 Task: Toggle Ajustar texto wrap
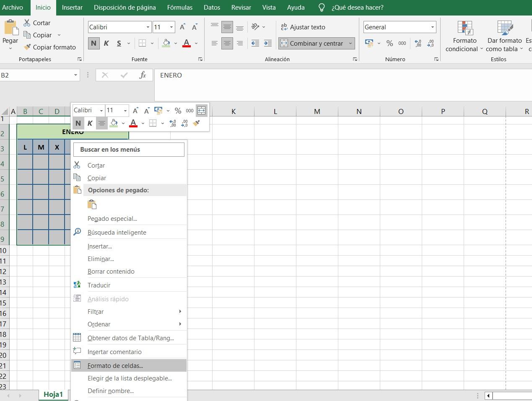(303, 27)
